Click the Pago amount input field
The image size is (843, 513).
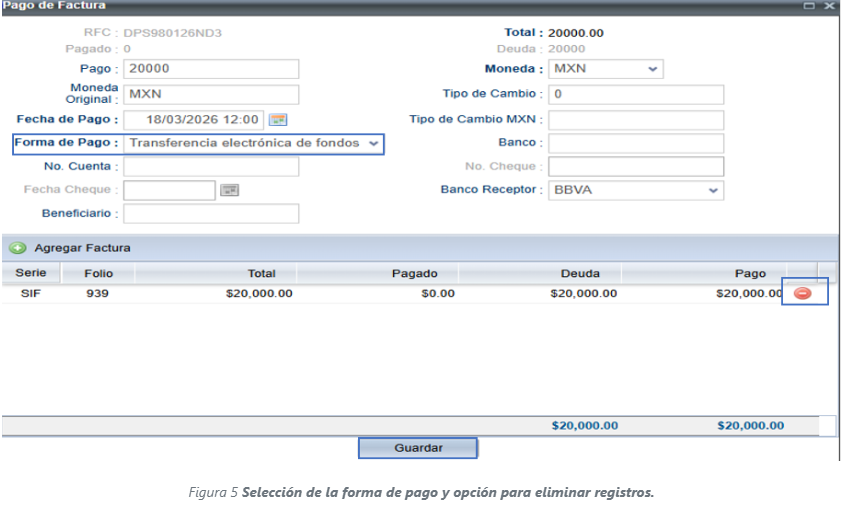pos(211,69)
